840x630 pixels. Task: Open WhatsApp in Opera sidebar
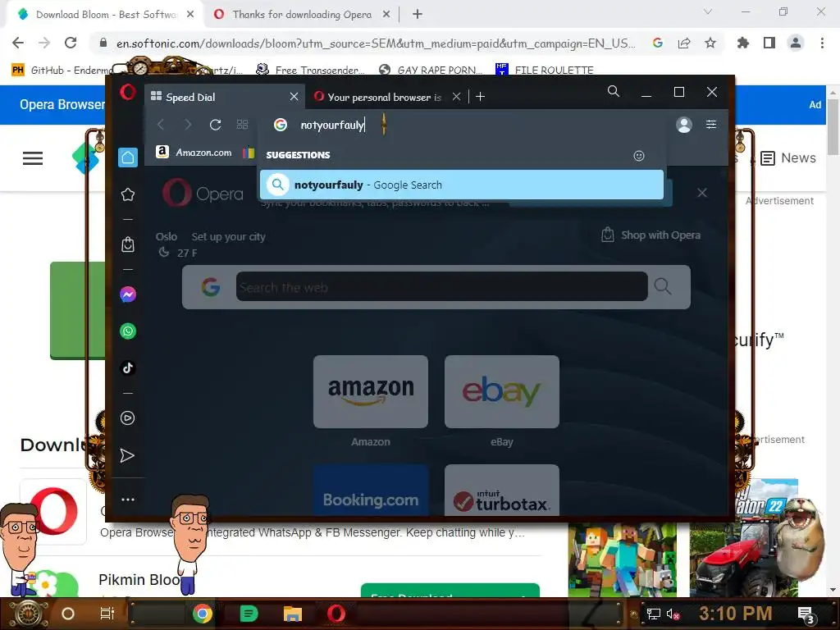(127, 331)
